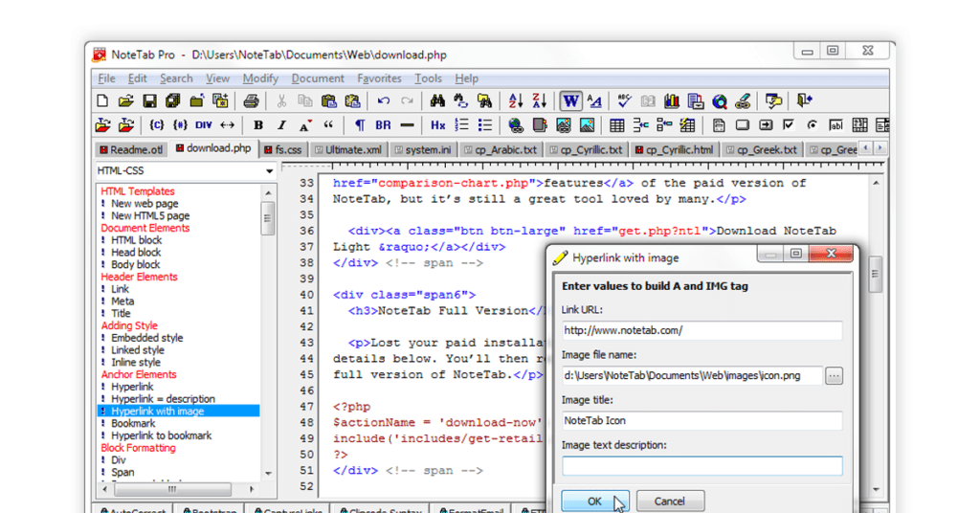The image size is (980, 513).
Task: Apply bold tag with B icon
Action: click(258, 125)
